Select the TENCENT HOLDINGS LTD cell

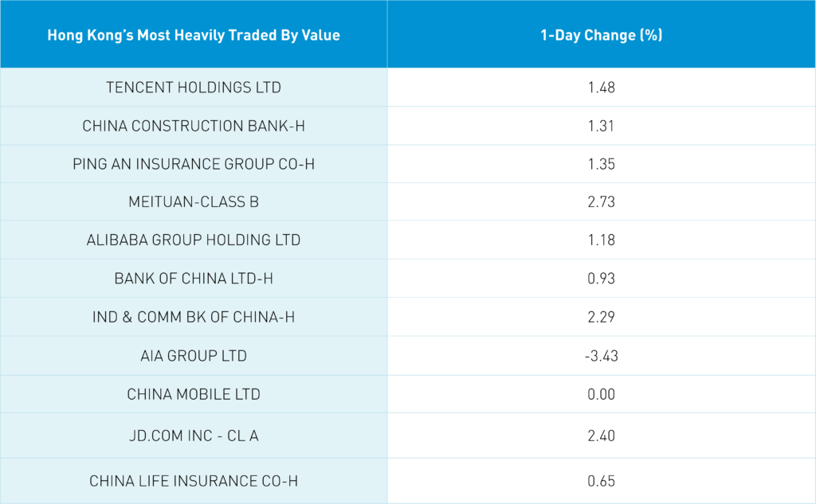coord(194,88)
